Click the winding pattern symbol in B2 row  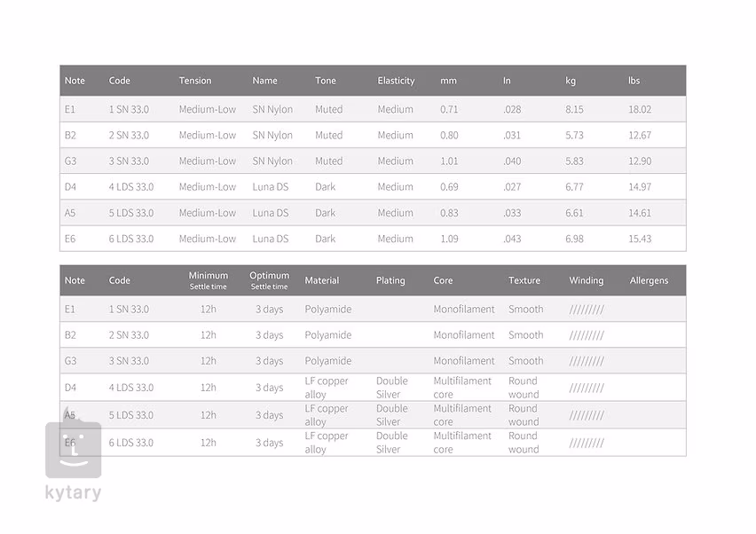[x=586, y=335]
